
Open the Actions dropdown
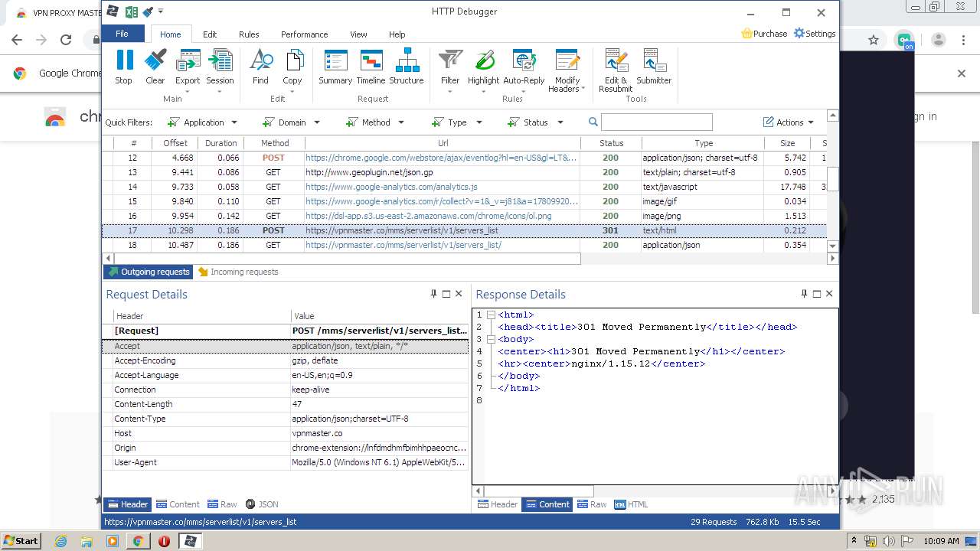point(789,122)
